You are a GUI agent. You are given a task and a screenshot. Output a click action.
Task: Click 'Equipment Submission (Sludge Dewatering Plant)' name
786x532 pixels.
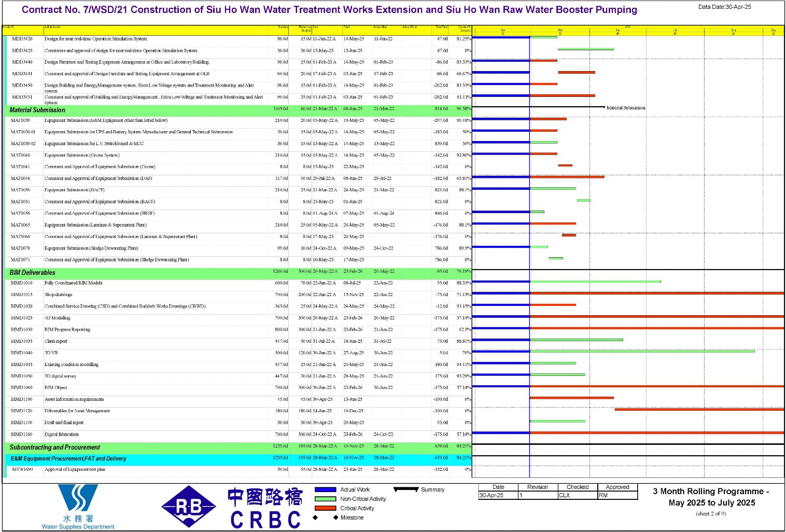[91, 248]
